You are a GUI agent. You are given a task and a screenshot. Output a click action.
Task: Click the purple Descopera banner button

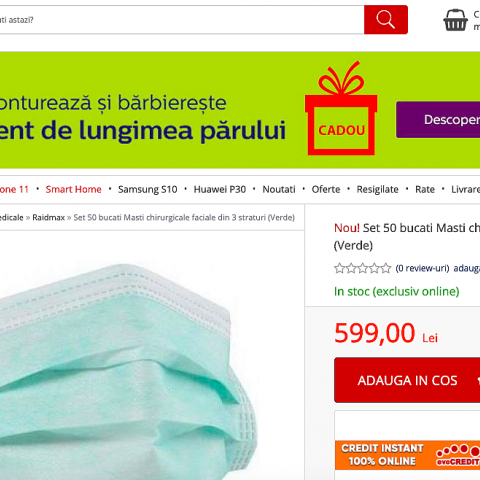point(438,120)
